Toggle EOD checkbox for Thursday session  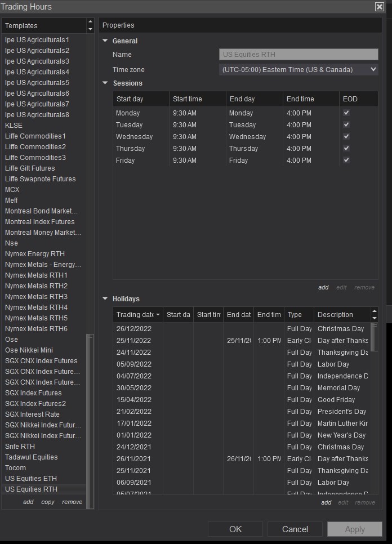(x=346, y=148)
